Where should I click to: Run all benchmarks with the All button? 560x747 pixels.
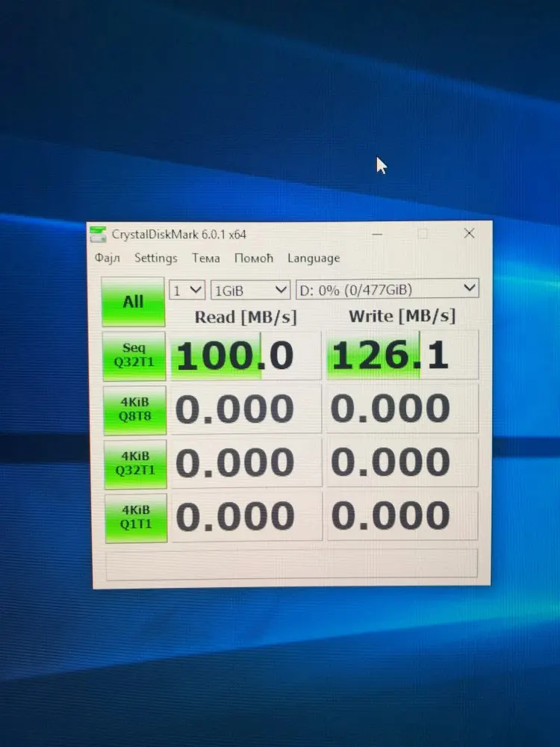tap(133, 302)
